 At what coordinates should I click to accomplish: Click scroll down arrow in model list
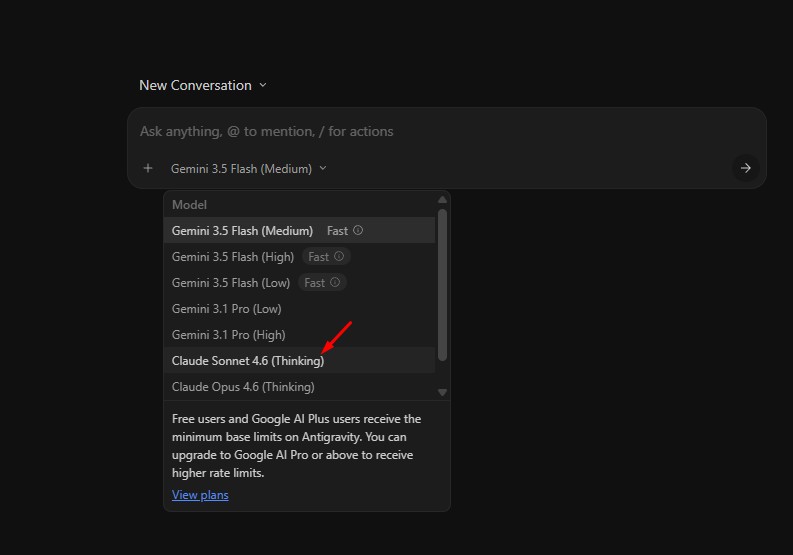click(x=442, y=393)
